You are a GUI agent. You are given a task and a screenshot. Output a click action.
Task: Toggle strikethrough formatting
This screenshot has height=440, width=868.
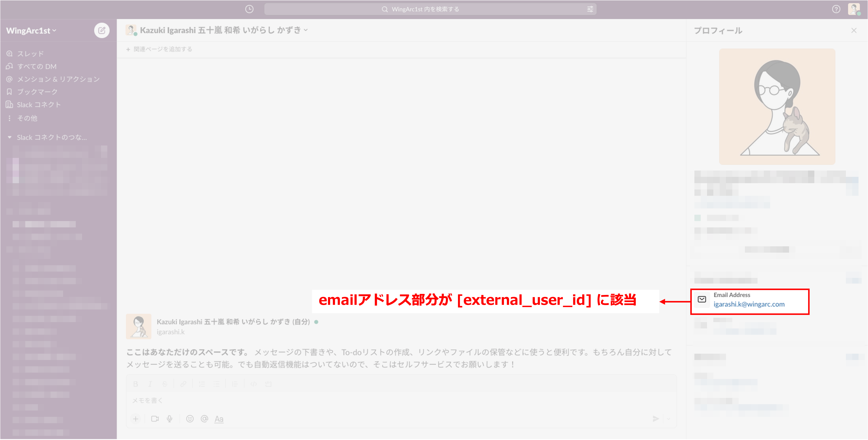pyautogui.click(x=164, y=384)
